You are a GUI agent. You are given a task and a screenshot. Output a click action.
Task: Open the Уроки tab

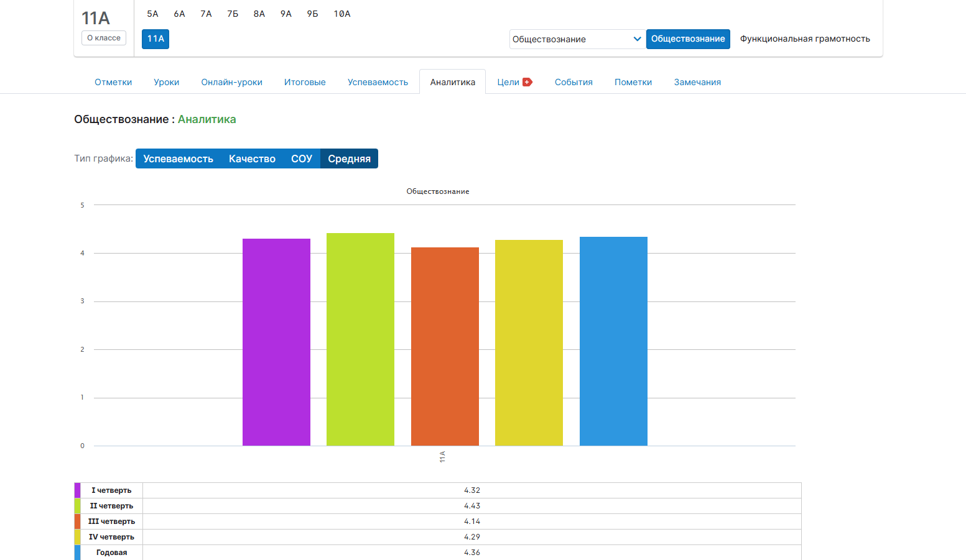tap(167, 82)
